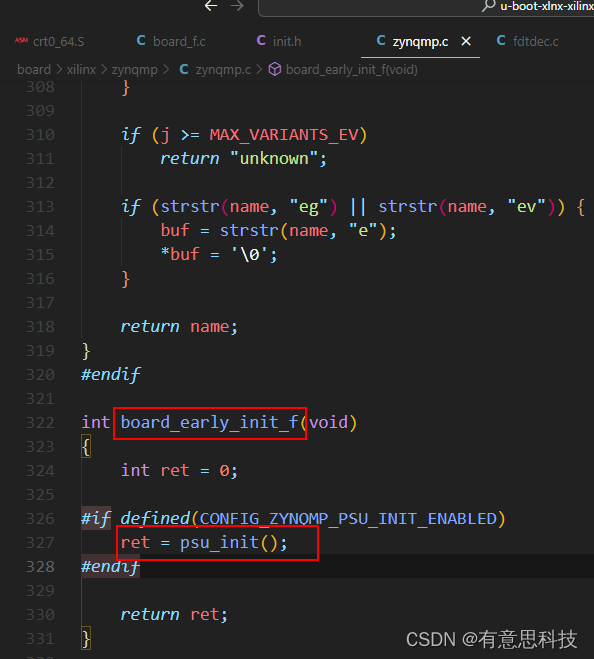
Task: Click #endif on line 328
Action: pos(111,567)
